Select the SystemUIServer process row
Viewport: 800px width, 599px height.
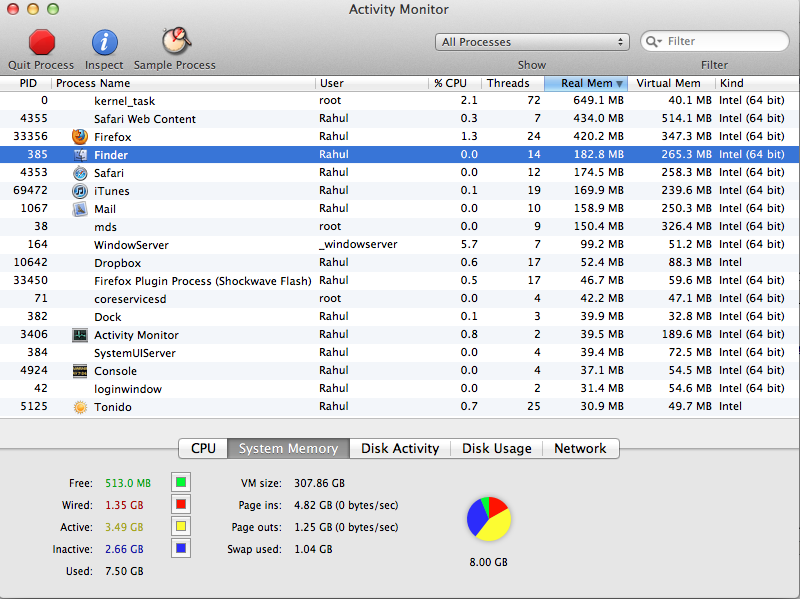click(x=400, y=353)
